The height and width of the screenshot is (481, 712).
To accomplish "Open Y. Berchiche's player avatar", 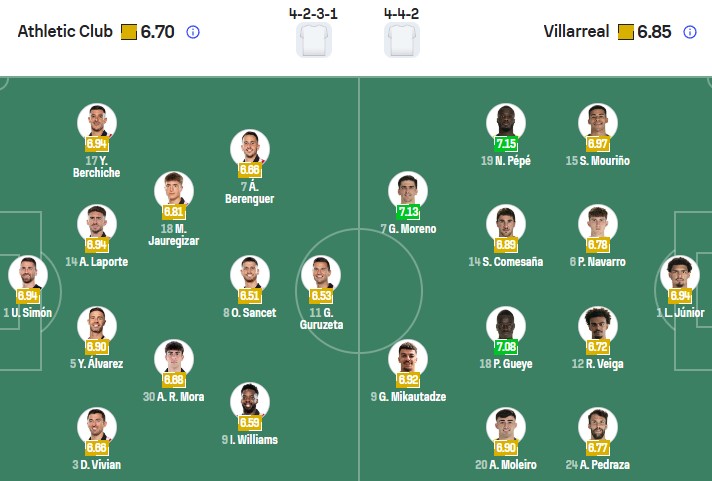I will point(97,123).
